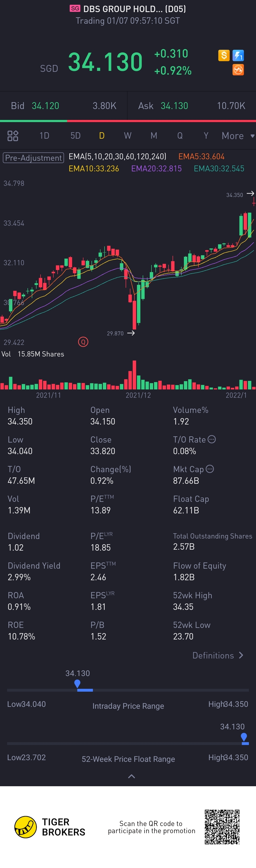
Task: Tap the Q quarterly marker on chart
Action: [x=83, y=342]
